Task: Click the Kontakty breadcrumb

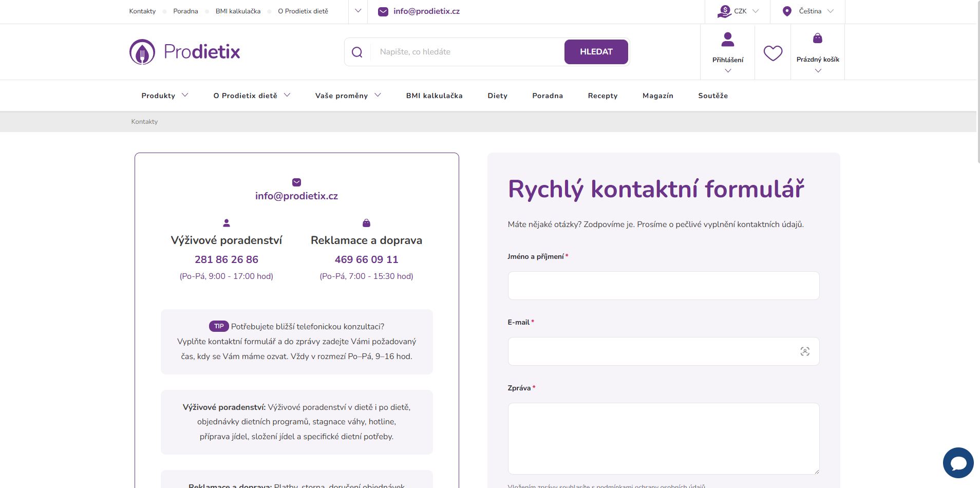Action: (x=144, y=122)
